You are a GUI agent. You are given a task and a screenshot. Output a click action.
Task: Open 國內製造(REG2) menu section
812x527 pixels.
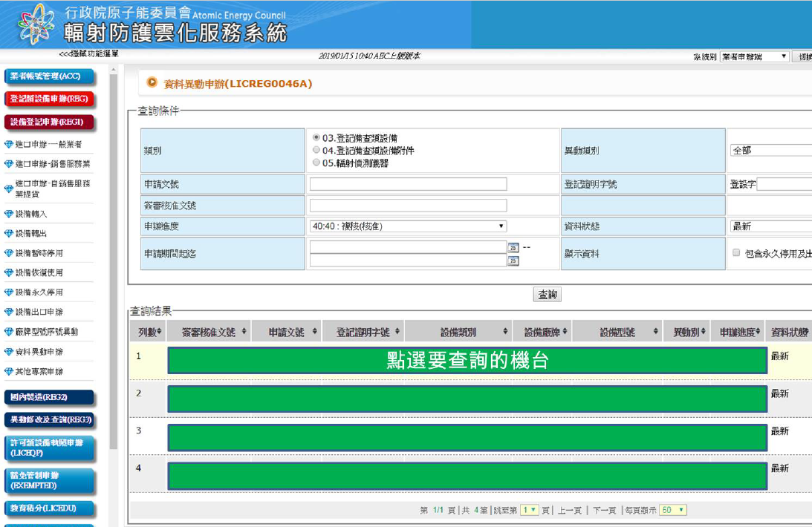(x=49, y=398)
